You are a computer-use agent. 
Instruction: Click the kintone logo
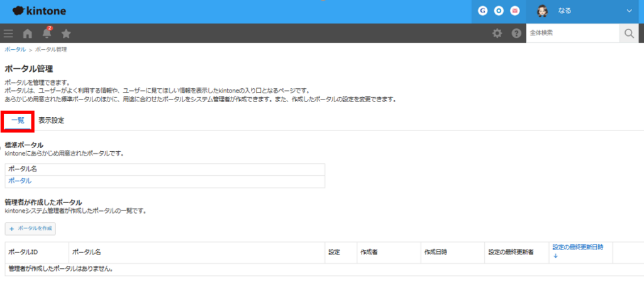tap(39, 11)
